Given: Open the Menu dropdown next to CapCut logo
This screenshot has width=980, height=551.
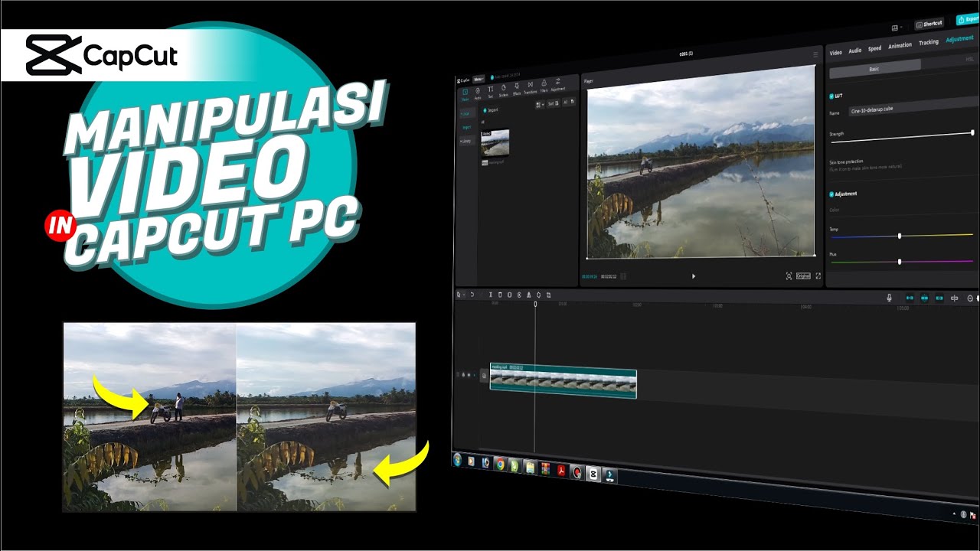Looking at the screenshot, I should [x=479, y=80].
